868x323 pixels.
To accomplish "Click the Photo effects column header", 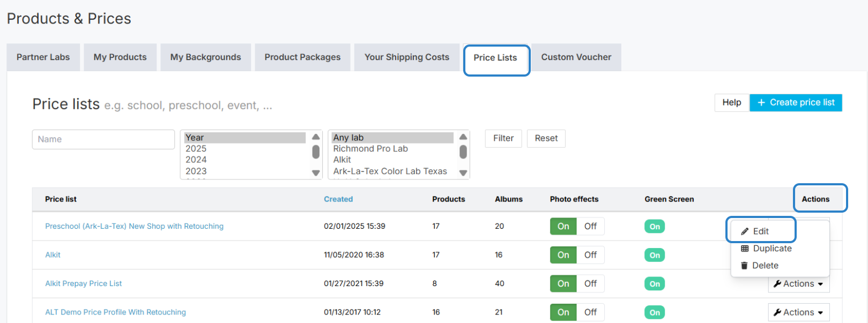I will 574,199.
